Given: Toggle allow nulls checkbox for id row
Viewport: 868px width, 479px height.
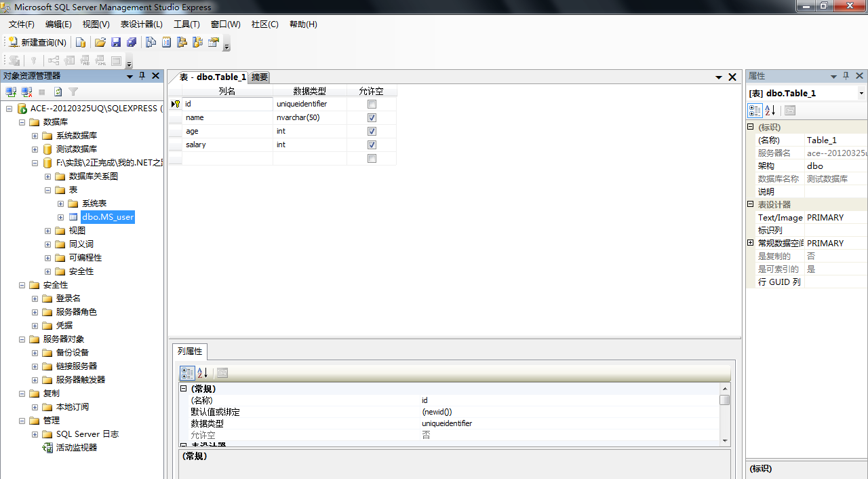Looking at the screenshot, I should (x=372, y=104).
